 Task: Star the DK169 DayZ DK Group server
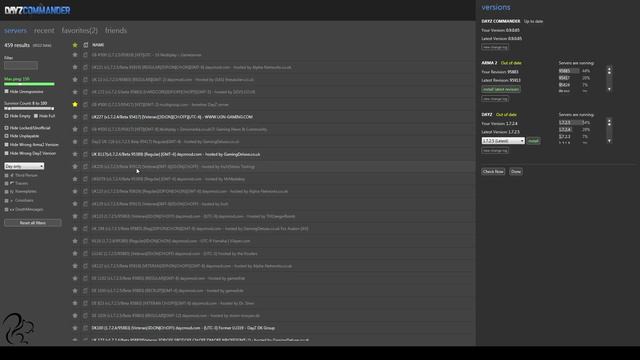pos(75,328)
